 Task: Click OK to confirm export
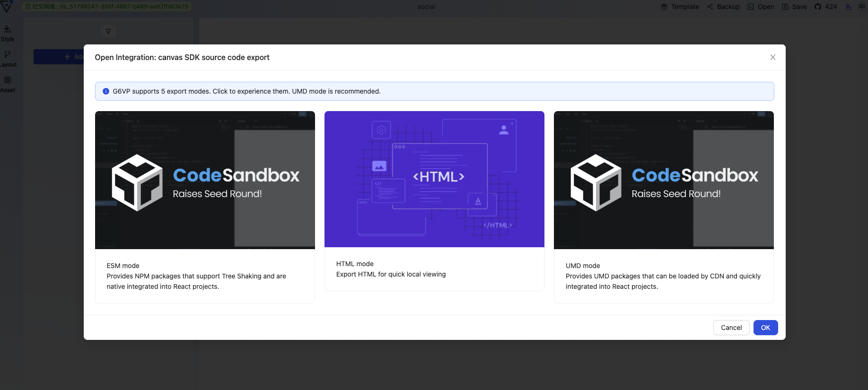click(x=765, y=328)
